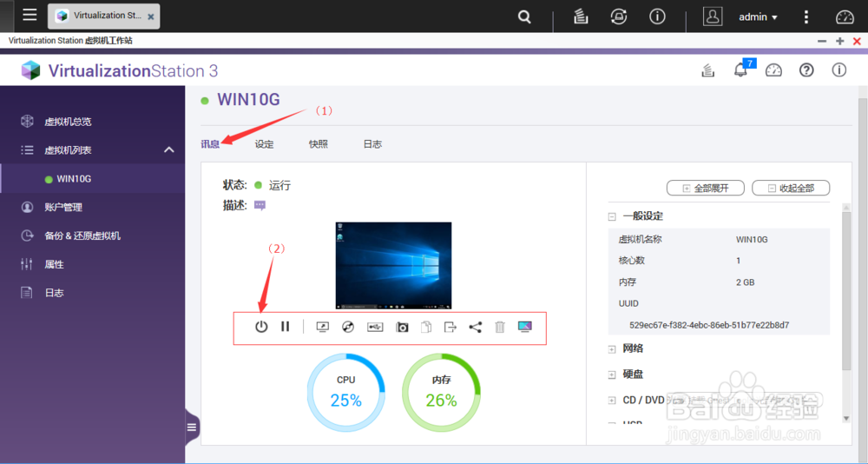This screenshot has height=464, width=868.
Task: Collapse the sidebar with handle button
Action: click(x=192, y=427)
